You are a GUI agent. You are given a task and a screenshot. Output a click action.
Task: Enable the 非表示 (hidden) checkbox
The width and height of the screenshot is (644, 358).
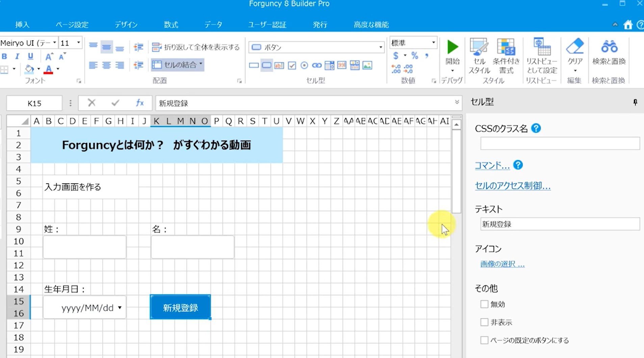point(484,322)
